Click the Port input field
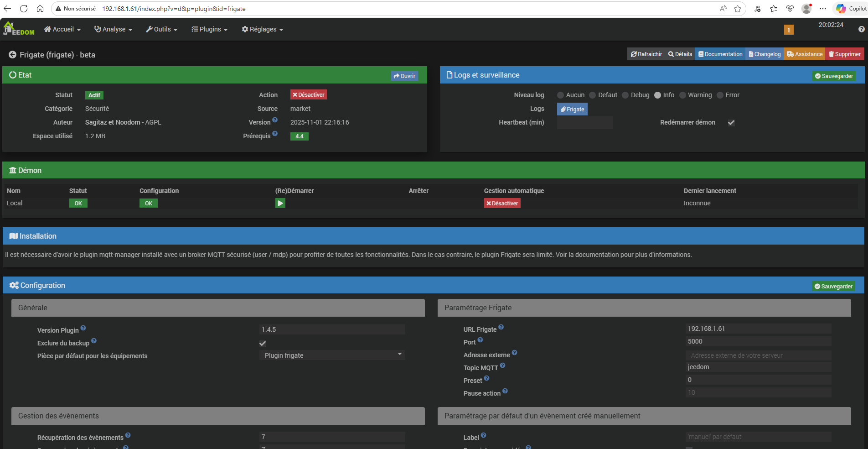This screenshot has height=449, width=868. click(758, 341)
